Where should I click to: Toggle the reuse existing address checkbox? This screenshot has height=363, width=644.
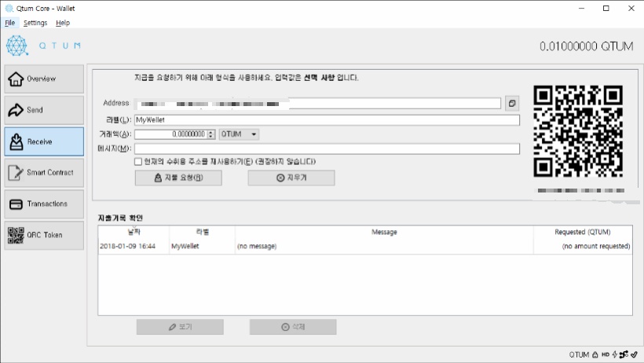click(x=138, y=162)
